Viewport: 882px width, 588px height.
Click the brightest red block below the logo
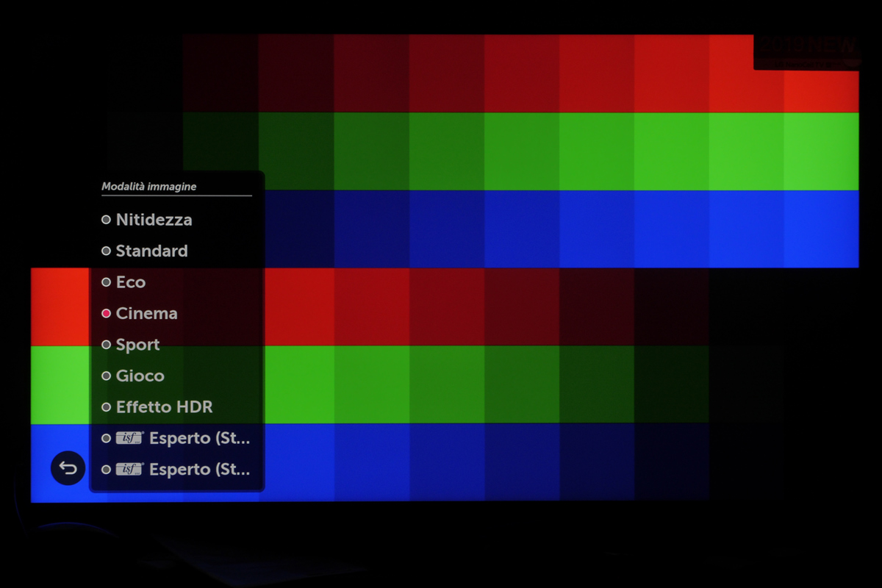click(x=821, y=91)
